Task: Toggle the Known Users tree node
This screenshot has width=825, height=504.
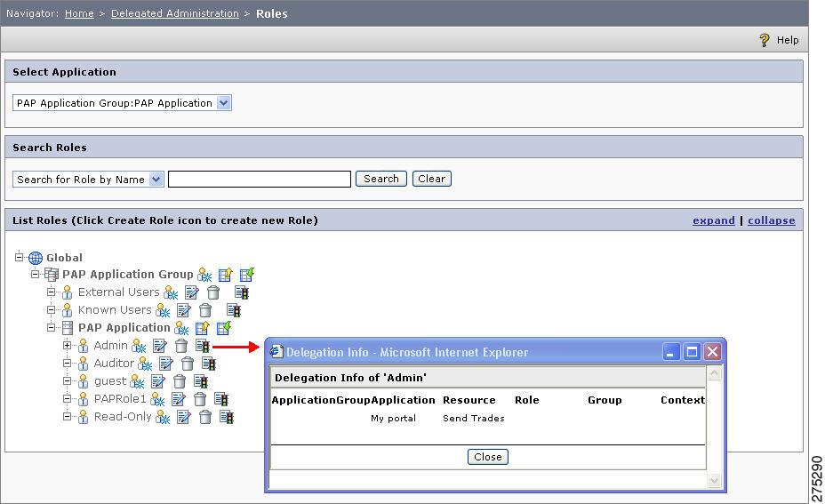Action: pyautogui.click(x=51, y=309)
